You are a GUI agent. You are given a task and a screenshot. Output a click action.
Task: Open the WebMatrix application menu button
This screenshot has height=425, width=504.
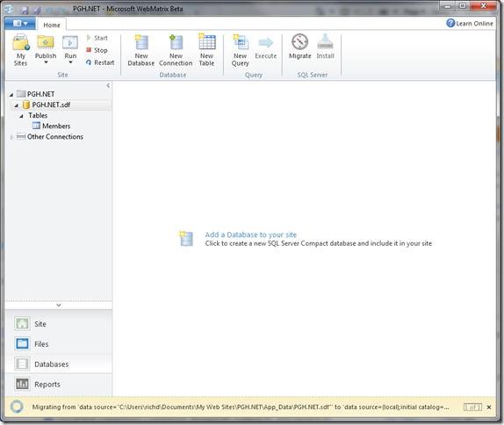click(20, 24)
